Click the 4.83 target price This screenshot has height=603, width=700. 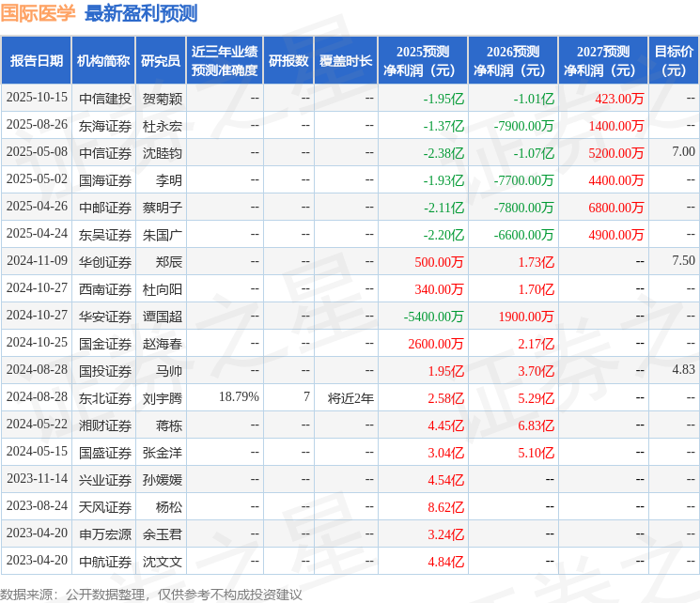point(683,369)
